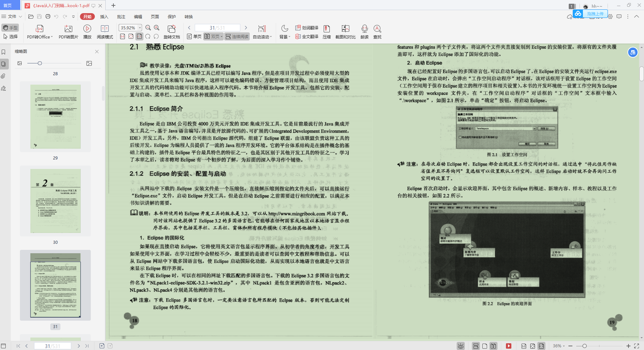Viewport: 644px width, 350px height.
Task: Select the Hand tool
Action: coord(10,28)
